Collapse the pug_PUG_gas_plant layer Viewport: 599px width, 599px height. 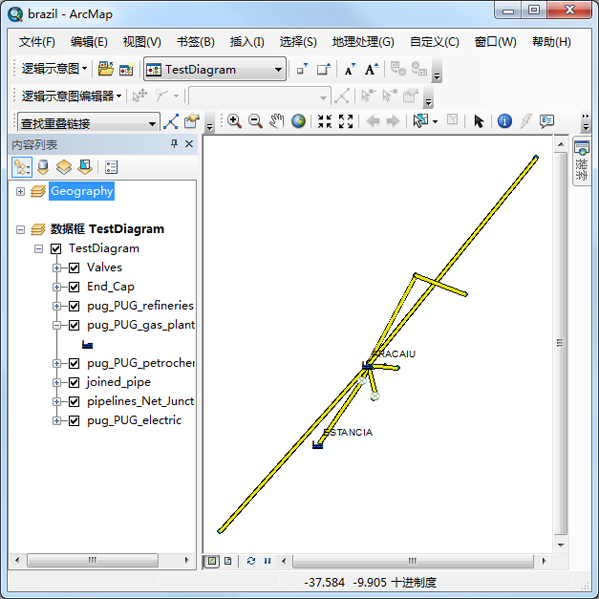(57, 325)
